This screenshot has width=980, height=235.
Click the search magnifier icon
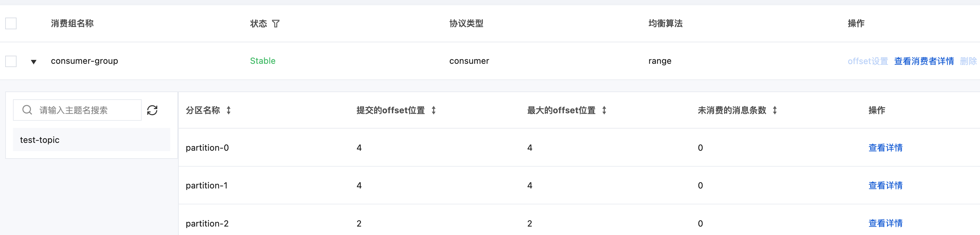pos(27,110)
